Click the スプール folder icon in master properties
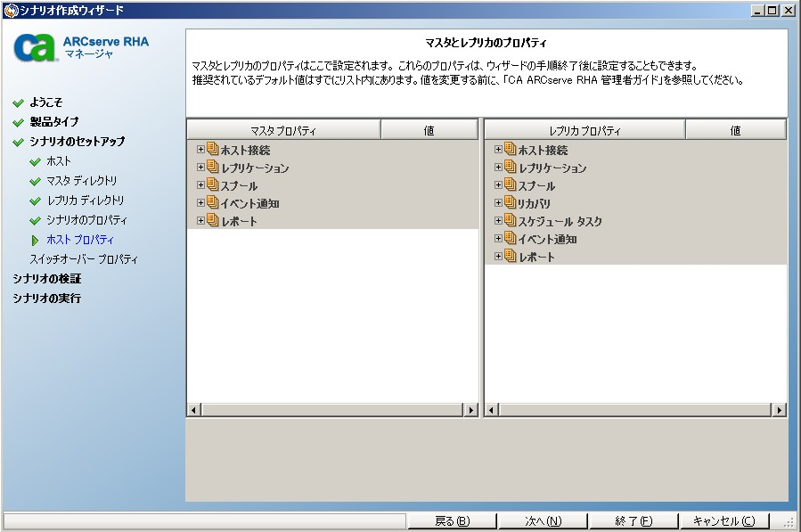This screenshot has height=532, width=801. click(213, 184)
